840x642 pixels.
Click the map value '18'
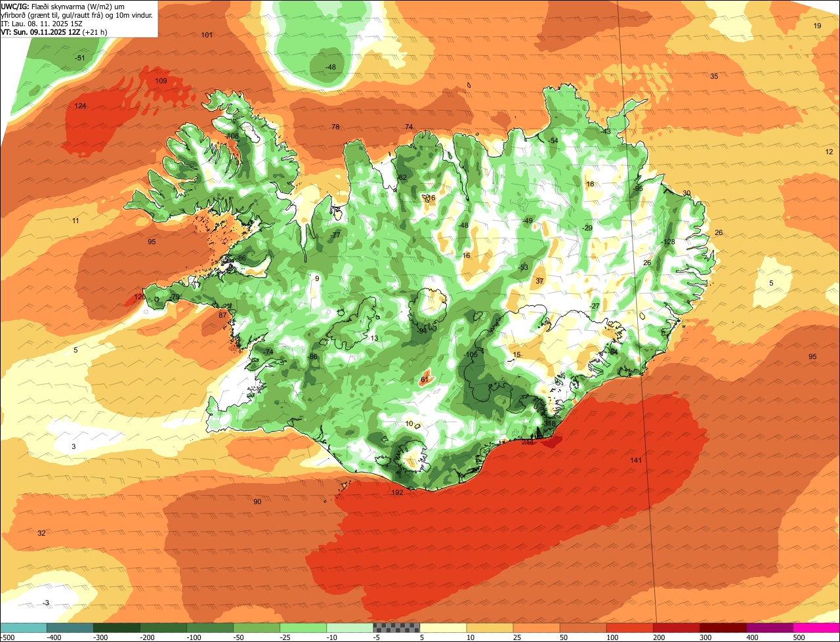click(x=590, y=184)
